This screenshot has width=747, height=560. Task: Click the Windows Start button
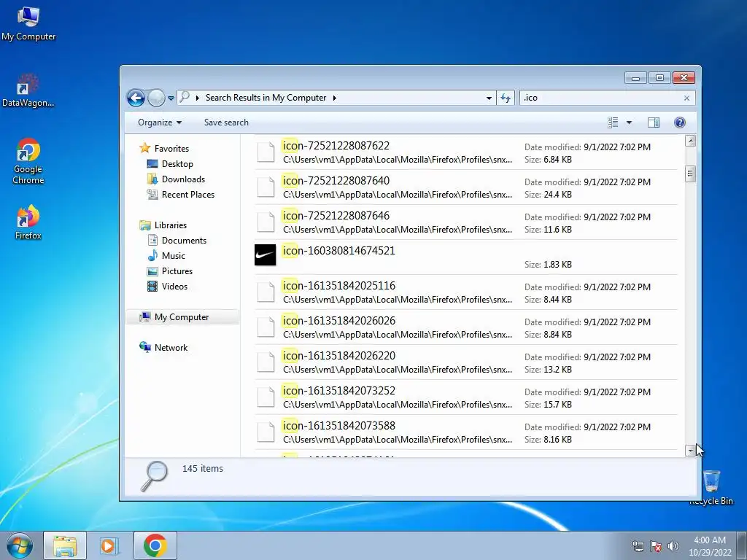pos(20,545)
